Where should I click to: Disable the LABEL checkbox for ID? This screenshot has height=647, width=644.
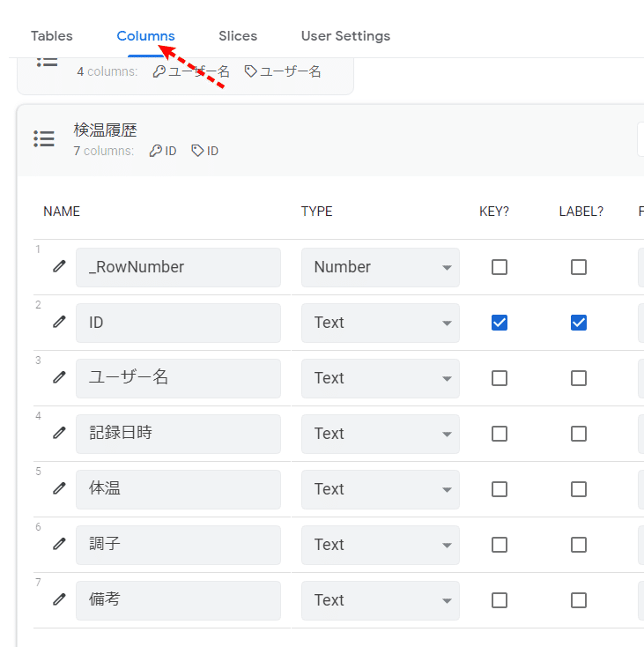[579, 323]
